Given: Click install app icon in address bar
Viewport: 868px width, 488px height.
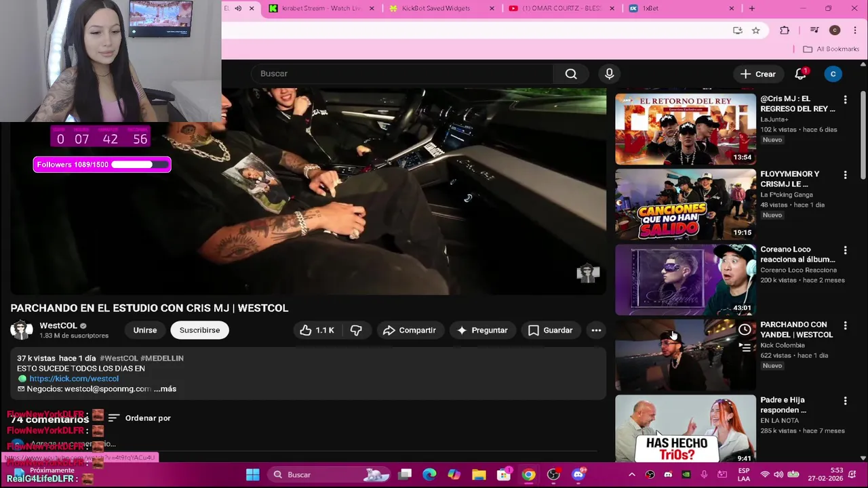Looking at the screenshot, I should click(x=737, y=30).
